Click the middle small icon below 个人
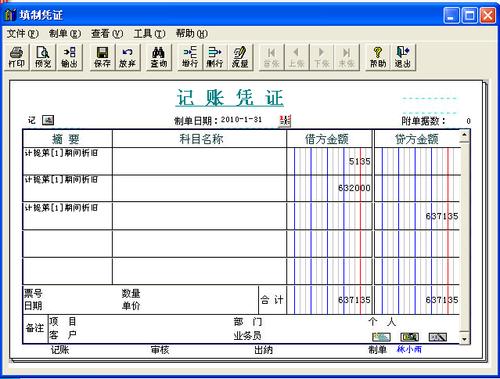Viewport: 500px width, 379px height. [x=409, y=337]
